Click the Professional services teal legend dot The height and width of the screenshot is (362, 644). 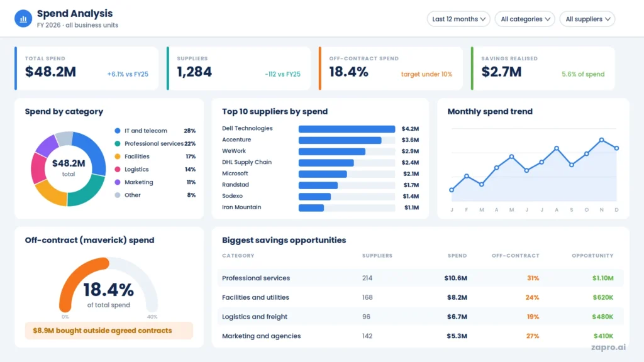pos(118,144)
